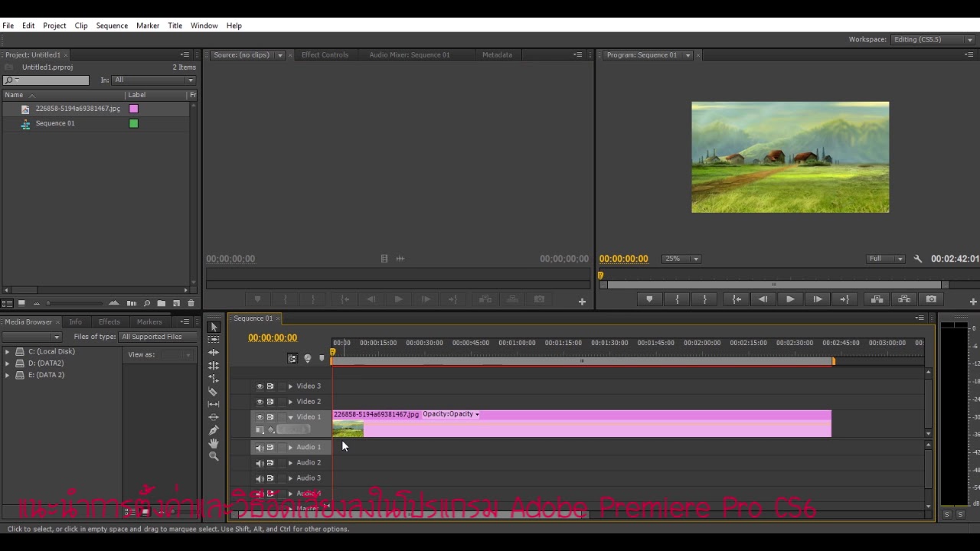Click Mark In in Program Monitor
This screenshot has width=980, height=551.
pos(677,299)
